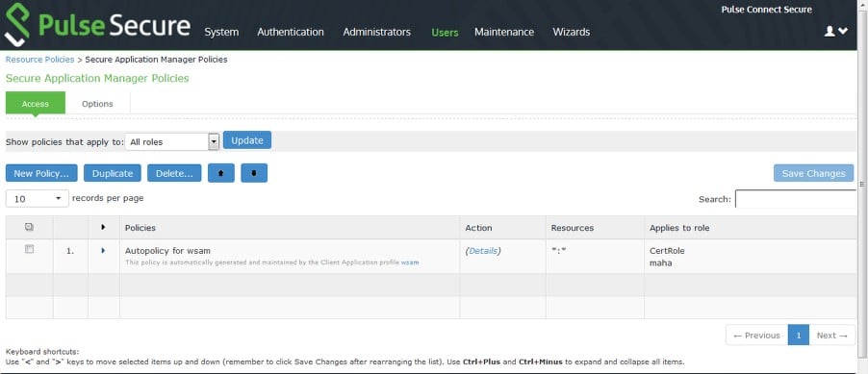Open the records per page dropdown

38,199
